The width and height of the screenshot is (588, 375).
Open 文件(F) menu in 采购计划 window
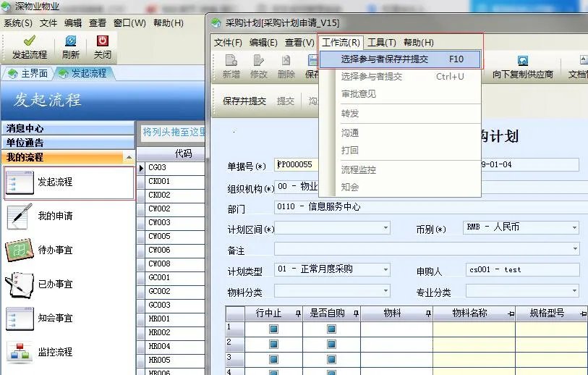click(x=228, y=43)
